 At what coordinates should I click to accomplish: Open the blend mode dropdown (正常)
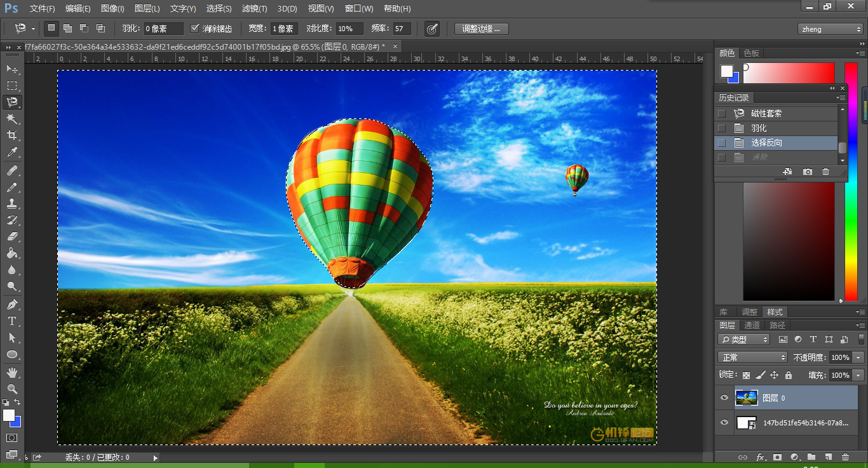pyautogui.click(x=752, y=357)
